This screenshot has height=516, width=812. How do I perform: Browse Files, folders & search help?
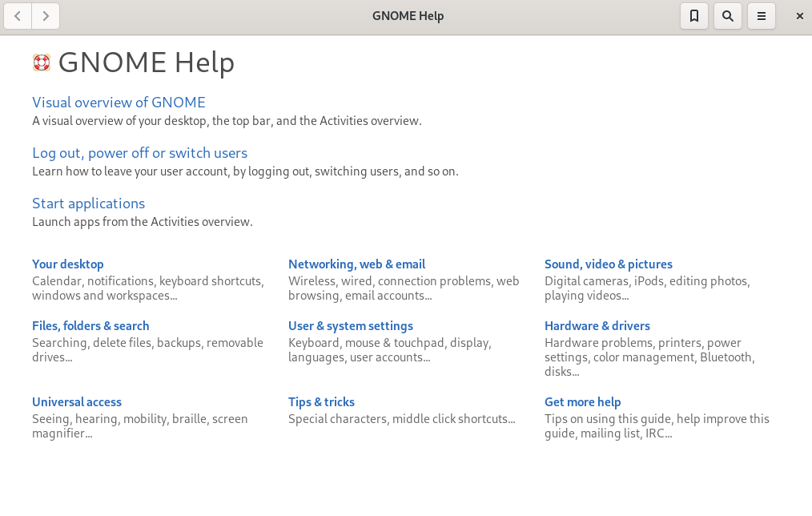pos(90,326)
